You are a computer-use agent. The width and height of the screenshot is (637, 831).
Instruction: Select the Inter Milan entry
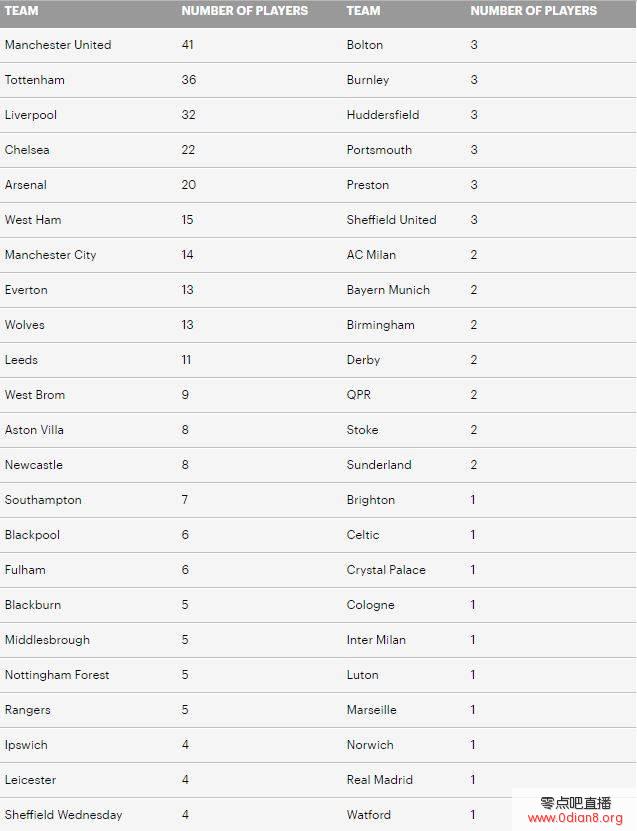[376, 640]
